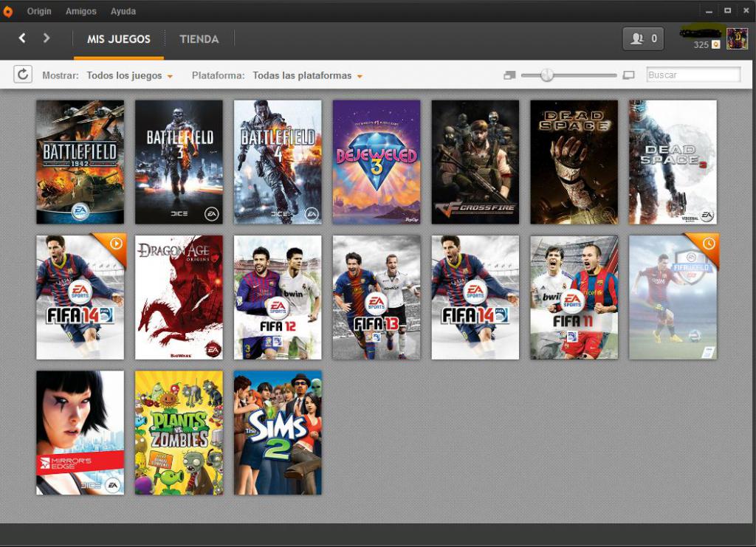Refresh the game library

click(23, 75)
